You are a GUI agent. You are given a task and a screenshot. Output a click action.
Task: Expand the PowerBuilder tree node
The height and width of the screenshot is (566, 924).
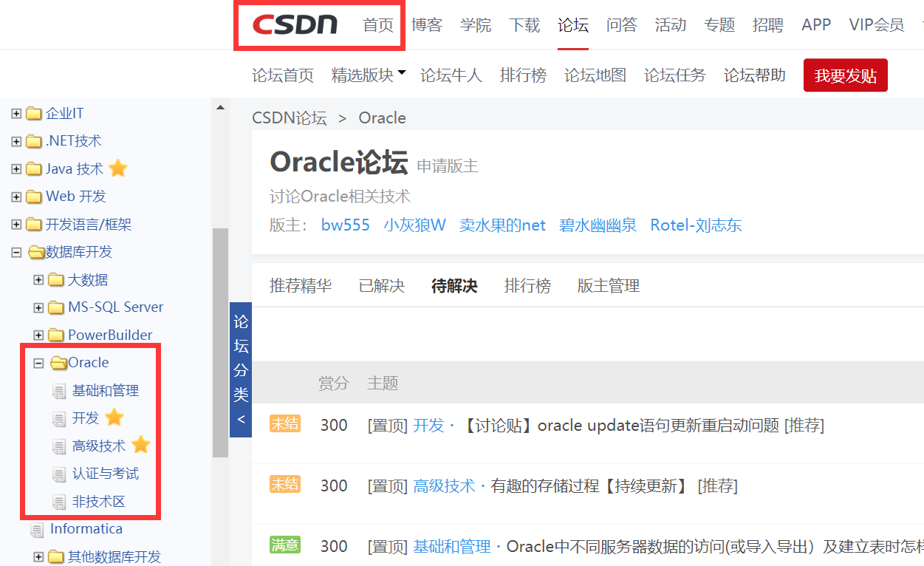[38, 335]
